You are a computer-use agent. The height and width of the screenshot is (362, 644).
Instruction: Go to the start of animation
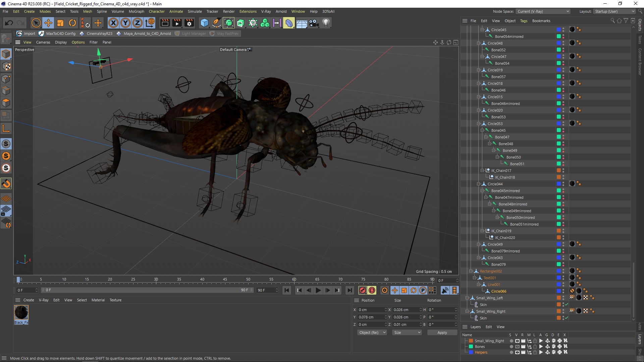point(287,290)
